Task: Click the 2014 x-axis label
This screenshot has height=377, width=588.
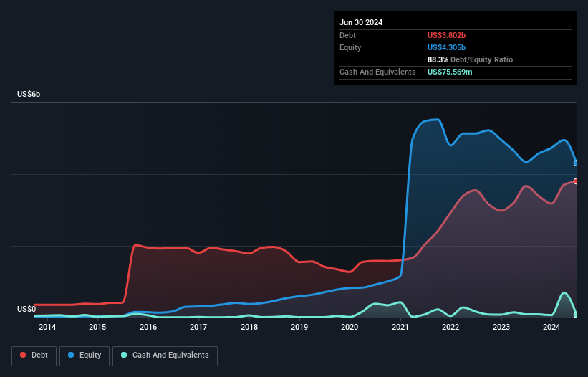Action: click(x=47, y=327)
